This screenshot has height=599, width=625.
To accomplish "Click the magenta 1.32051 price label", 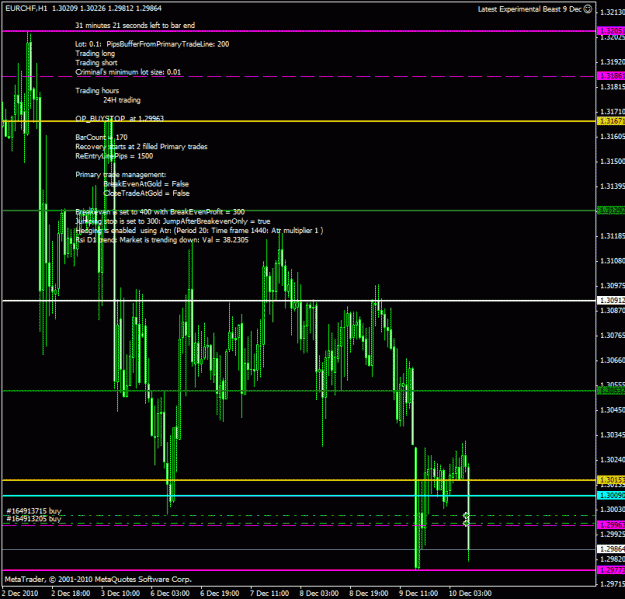I will [611, 31].
